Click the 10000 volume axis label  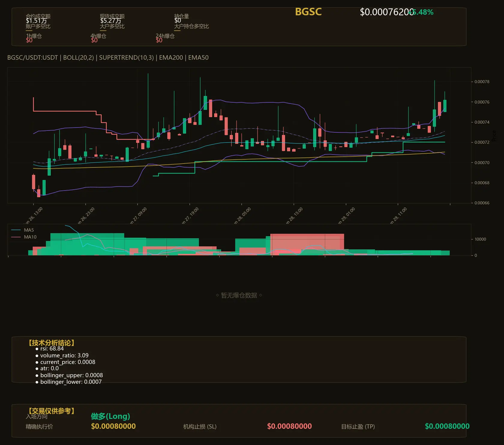tap(480, 239)
